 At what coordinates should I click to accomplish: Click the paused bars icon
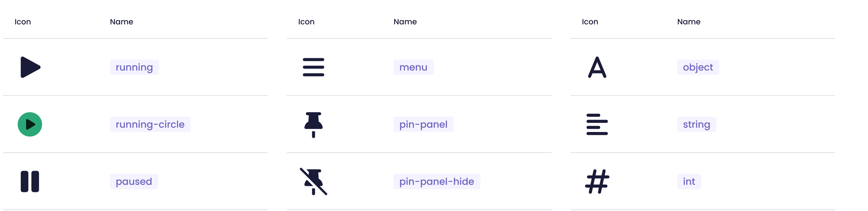pos(30,181)
